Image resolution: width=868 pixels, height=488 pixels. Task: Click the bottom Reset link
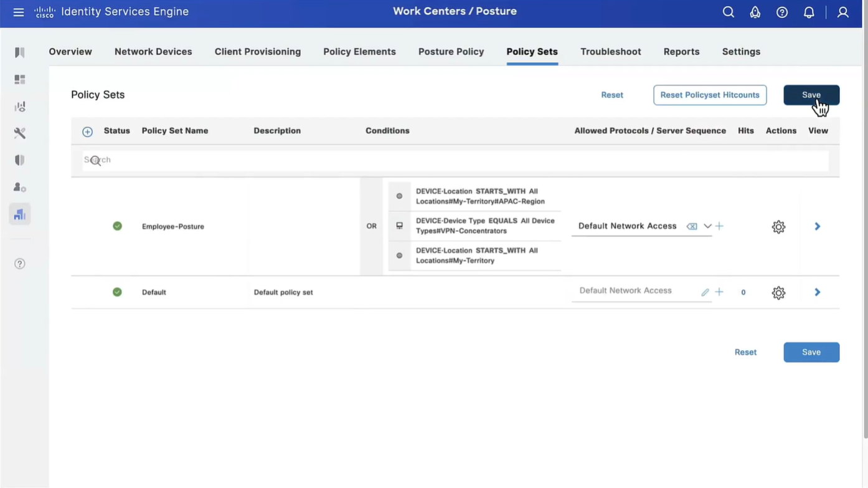pos(745,352)
